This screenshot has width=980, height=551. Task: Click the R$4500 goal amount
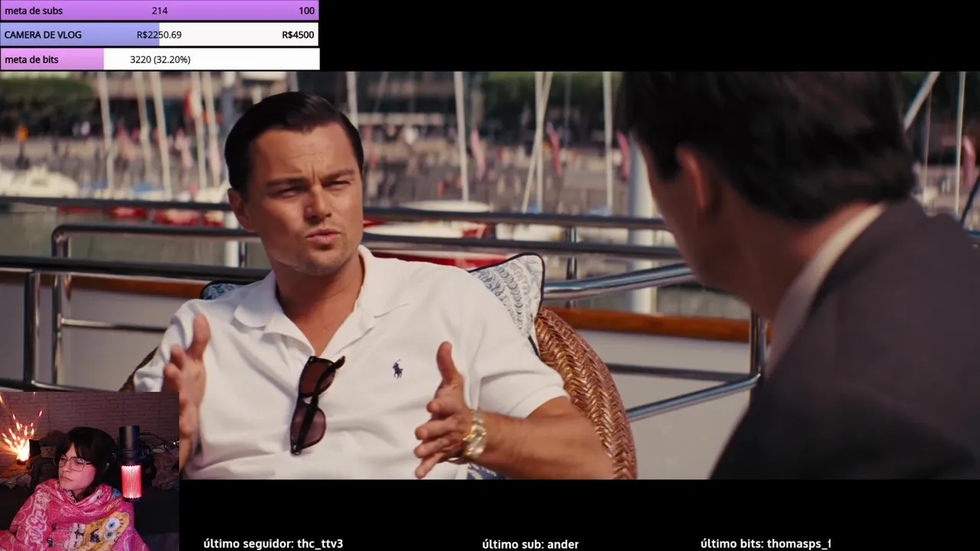(x=298, y=34)
